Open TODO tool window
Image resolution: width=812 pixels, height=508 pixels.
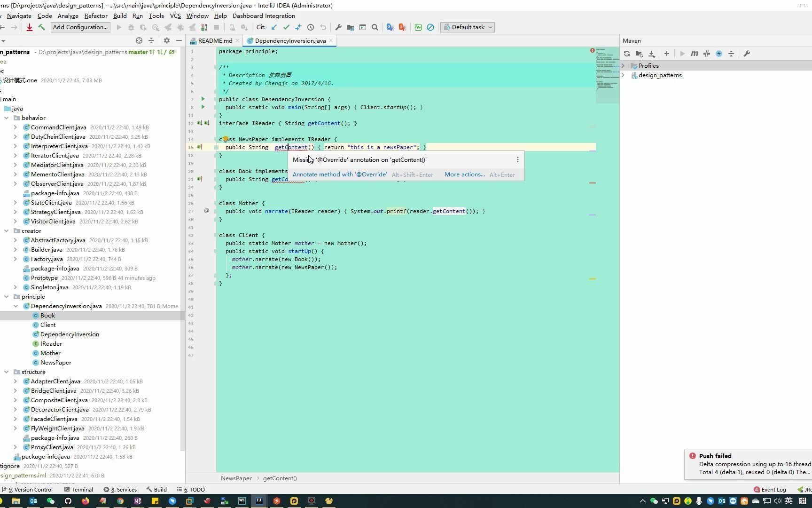[x=191, y=490]
